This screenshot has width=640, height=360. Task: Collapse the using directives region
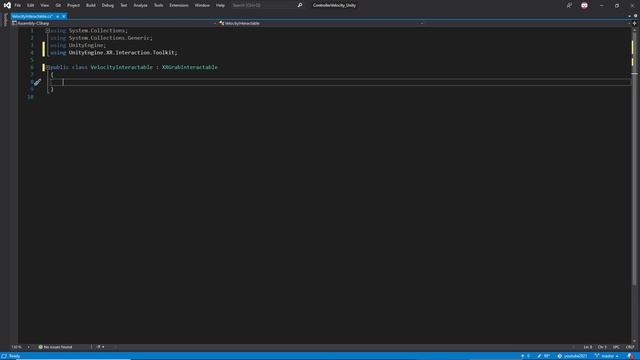coord(47,31)
